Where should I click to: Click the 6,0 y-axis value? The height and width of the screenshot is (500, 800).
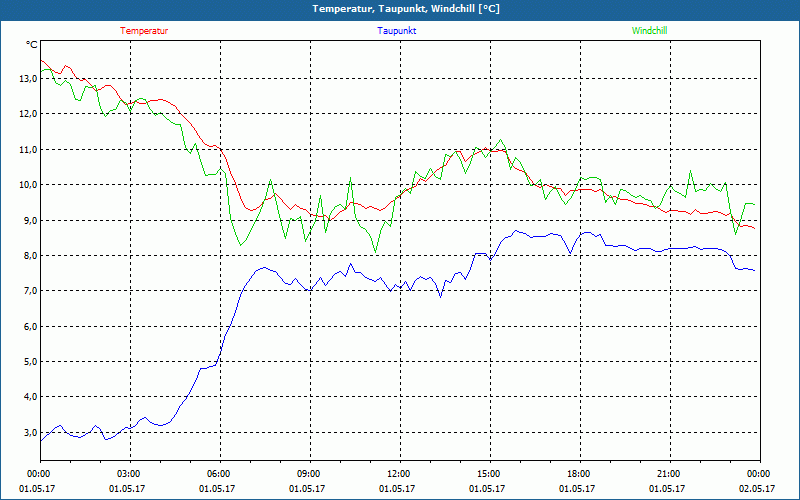click(x=30, y=327)
